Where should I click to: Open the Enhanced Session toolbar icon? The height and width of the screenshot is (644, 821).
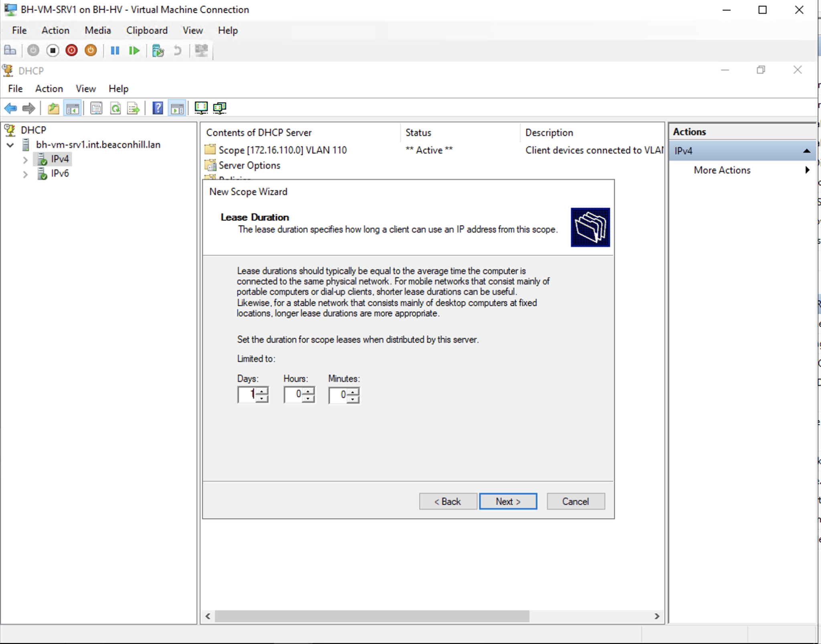click(201, 51)
